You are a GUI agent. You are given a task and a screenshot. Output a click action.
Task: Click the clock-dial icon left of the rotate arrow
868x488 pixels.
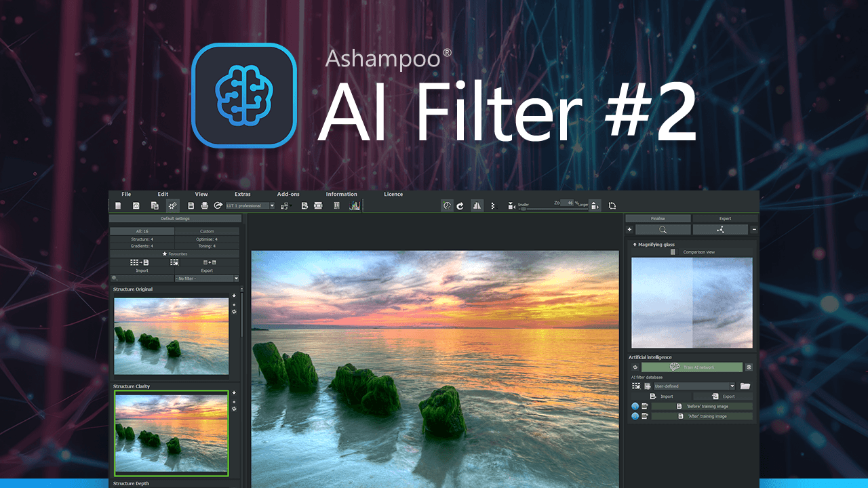pyautogui.click(x=447, y=205)
